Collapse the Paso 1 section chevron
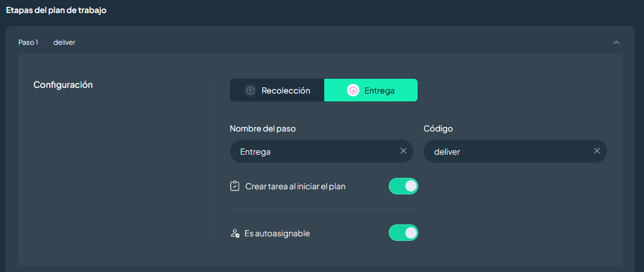The width and height of the screenshot is (644, 272). (x=616, y=42)
